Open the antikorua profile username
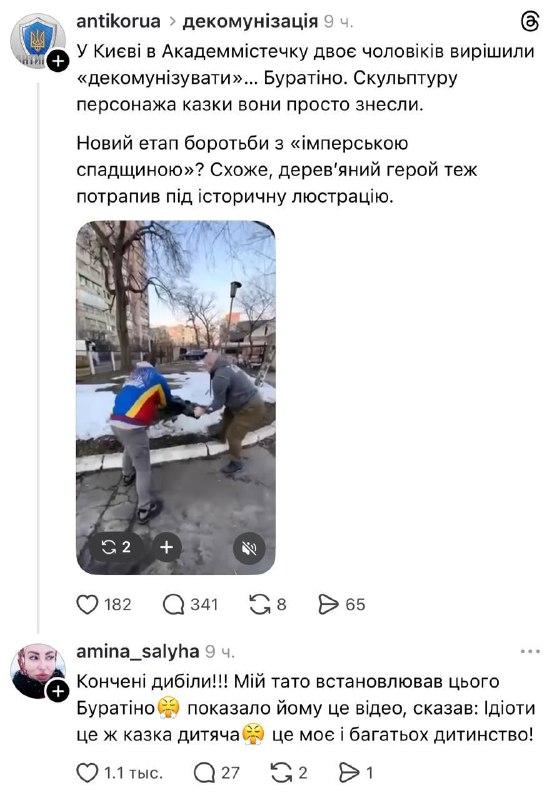The height and width of the screenshot is (800, 557). [x=118, y=21]
